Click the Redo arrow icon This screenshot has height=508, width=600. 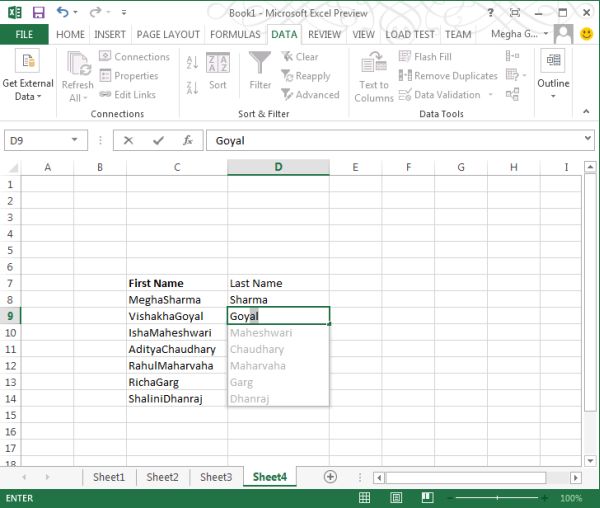(x=95, y=13)
